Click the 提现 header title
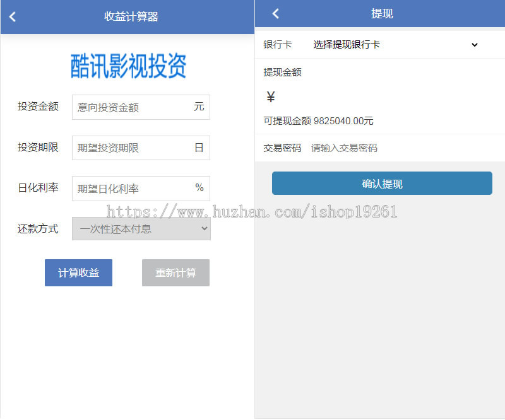 click(x=382, y=13)
